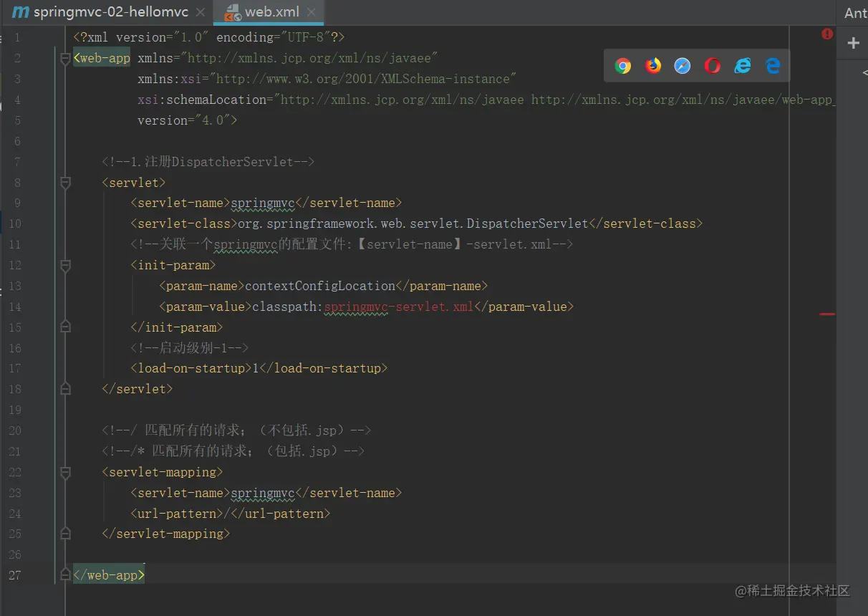Click version="4.0" attribute

[x=184, y=120]
